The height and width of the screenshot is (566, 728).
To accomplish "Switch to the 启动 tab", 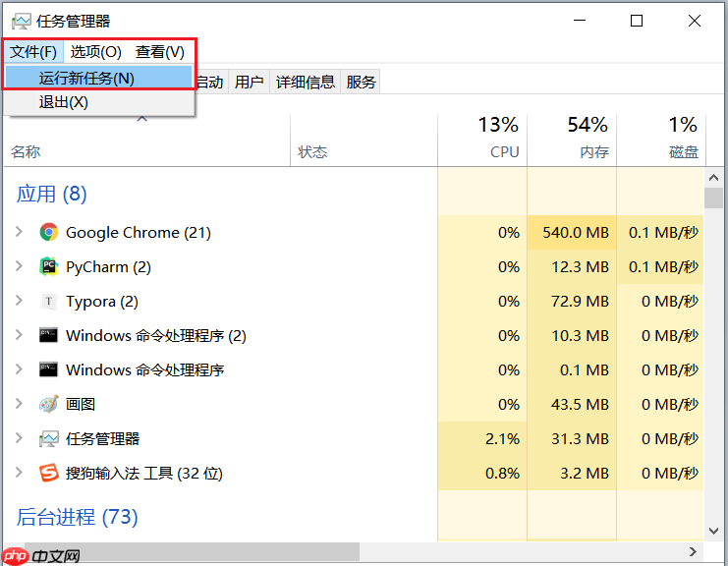I will pos(211,83).
